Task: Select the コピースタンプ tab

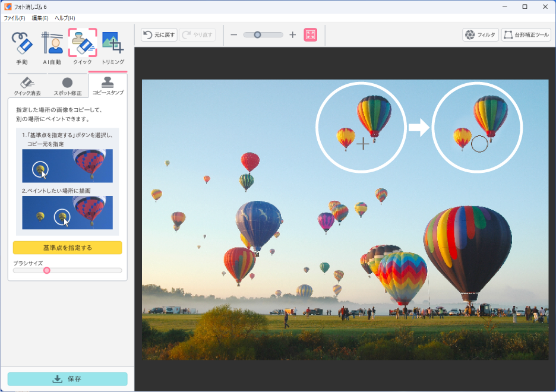Action: click(x=108, y=86)
